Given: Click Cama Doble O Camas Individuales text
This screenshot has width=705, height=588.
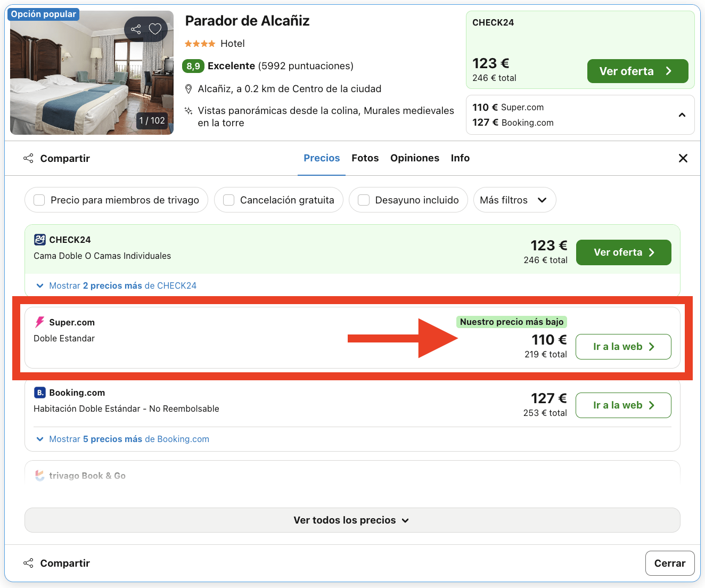Looking at the screenshot, I should [102, 256].
